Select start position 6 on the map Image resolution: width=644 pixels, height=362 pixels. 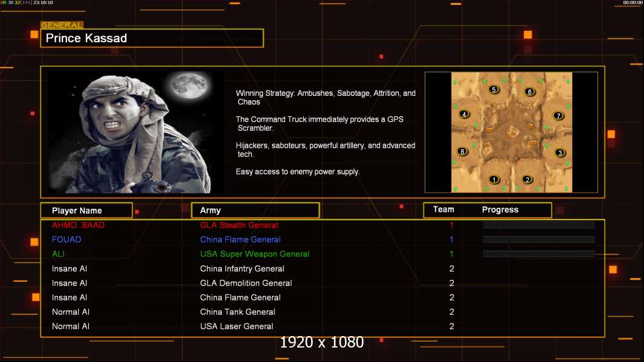coord(529,92)
